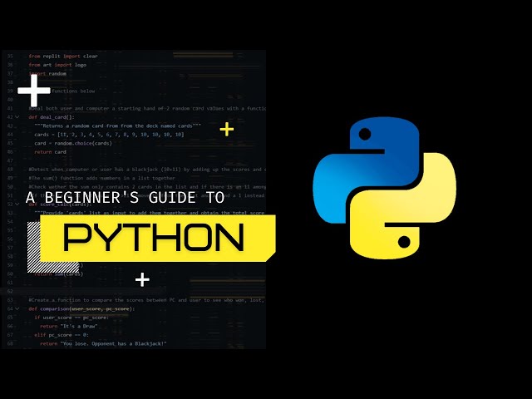Click the "return card" line
The height and width of the screenshot is (399, 532).
pyautogui.click(x=50, y=152)
